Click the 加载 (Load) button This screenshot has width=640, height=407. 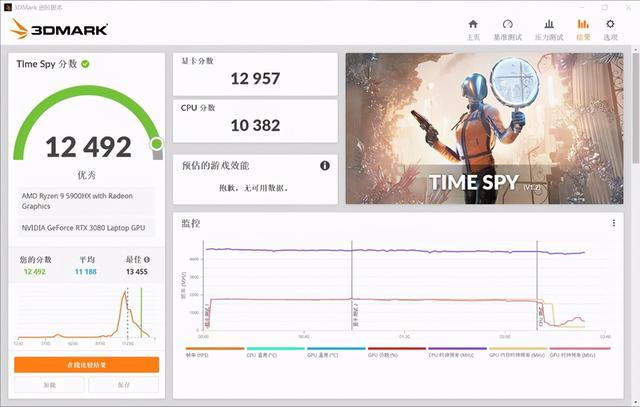(x=49, y=385)
